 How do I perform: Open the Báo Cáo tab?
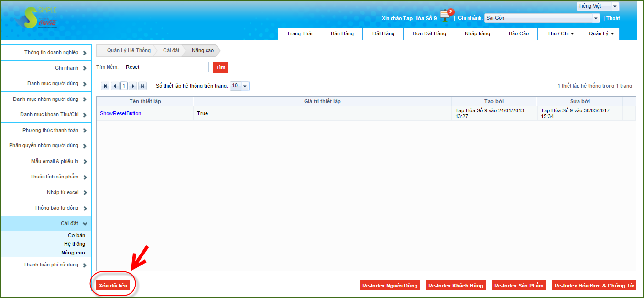(x=518, y=33)
